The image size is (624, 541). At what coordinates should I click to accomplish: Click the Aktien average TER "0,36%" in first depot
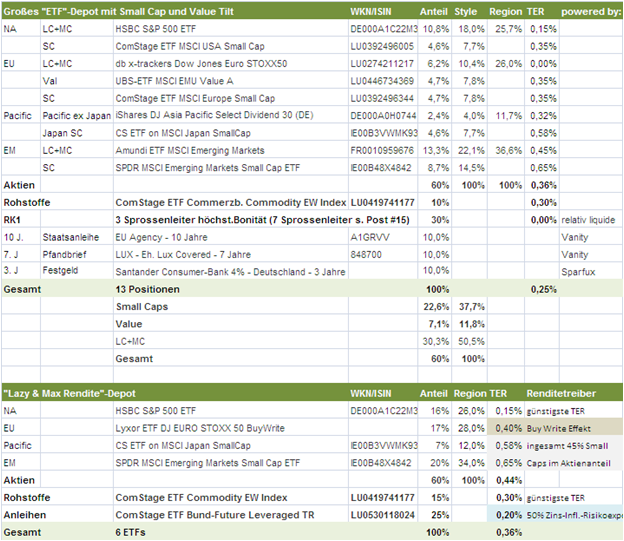[x=542, y=185]
